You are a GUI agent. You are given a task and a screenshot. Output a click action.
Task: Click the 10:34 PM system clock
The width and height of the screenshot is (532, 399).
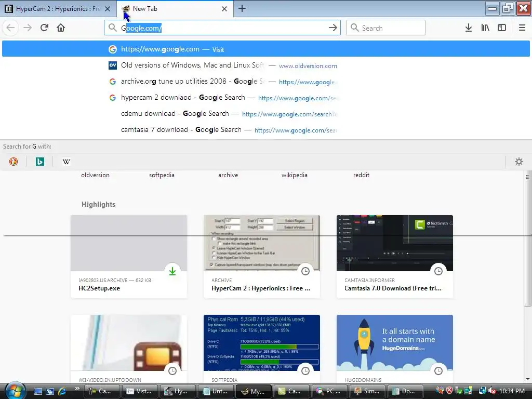coord(512,391)
